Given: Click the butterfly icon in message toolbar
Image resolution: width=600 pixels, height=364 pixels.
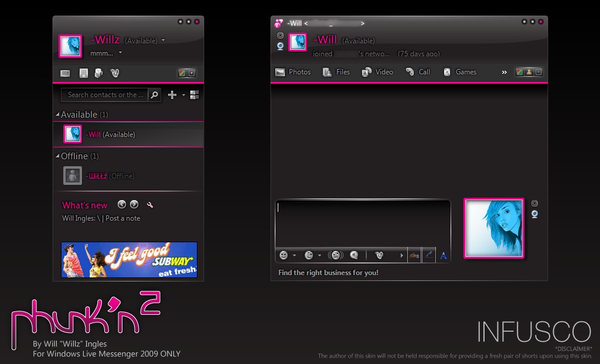Looking at the screenshot, I should click(x=379, y=255).
